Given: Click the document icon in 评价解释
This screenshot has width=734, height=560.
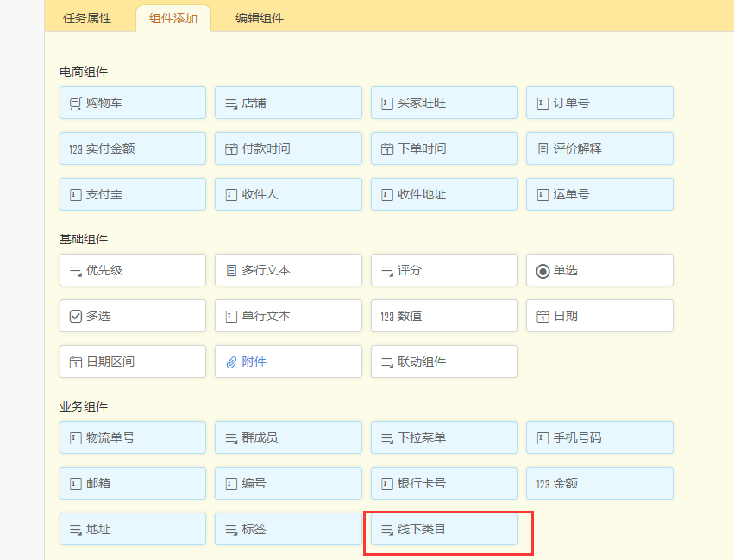Looking at the screenshot, I should tap(543, 149).
